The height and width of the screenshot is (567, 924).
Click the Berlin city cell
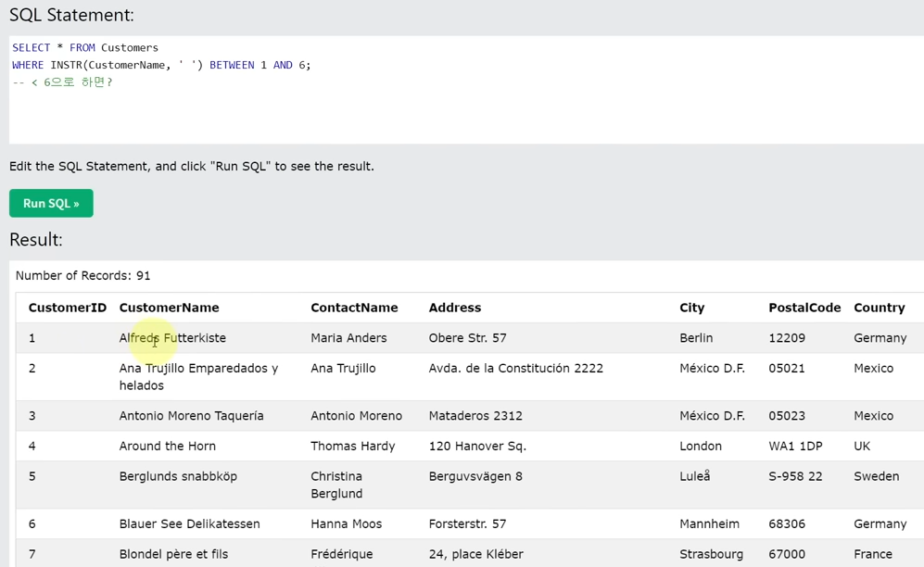pyautogui.click(x=696, y=338)
